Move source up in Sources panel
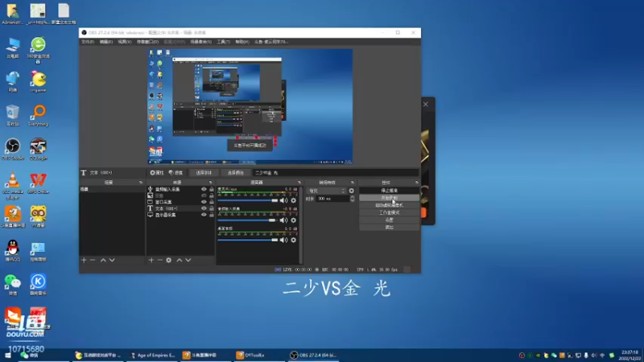644x362 pixels. coord(179,260)
